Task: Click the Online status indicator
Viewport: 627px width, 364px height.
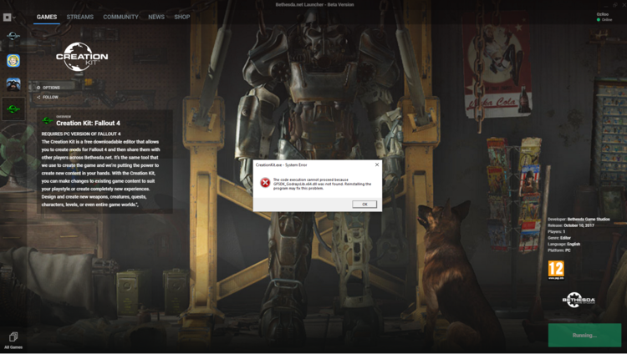Action: (x=604, y=19)
